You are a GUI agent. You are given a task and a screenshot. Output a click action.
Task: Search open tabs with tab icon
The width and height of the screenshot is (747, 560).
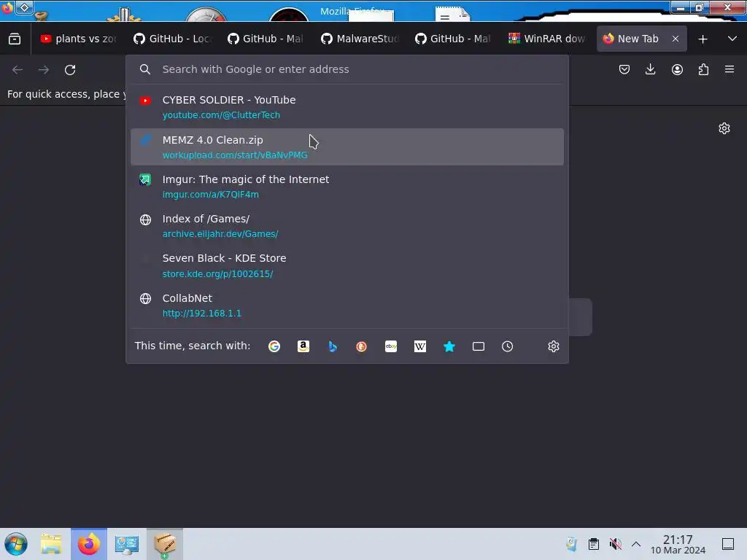tap(479, 346)
